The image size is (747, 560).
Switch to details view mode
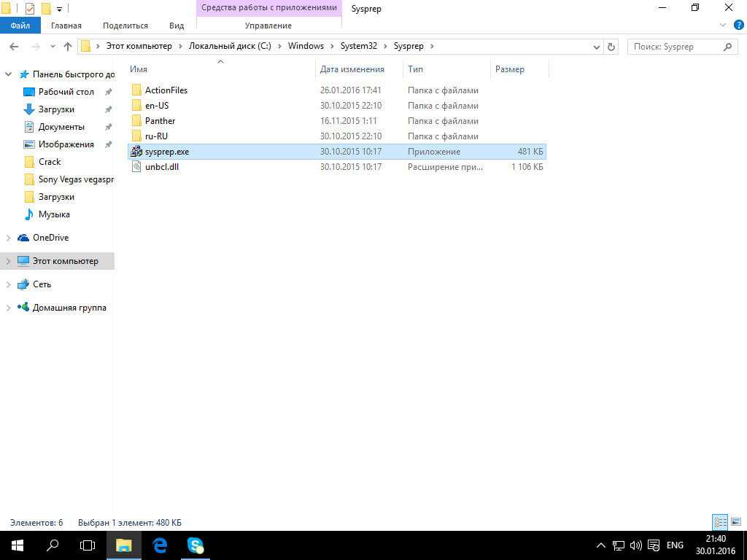[x=719, y=522]
